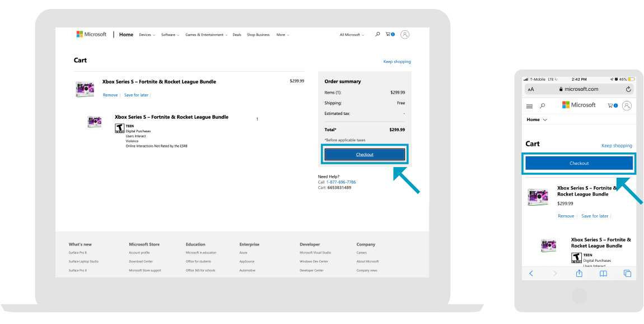The image size is (644, 324).
Task: Open Azure footer link
Action: (x=243, y=253)
